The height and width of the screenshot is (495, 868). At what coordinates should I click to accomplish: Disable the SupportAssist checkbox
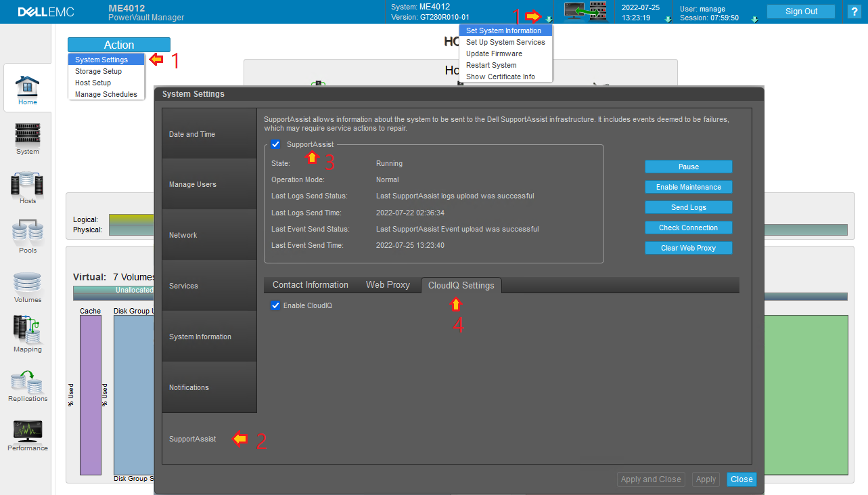coord(275,144)
